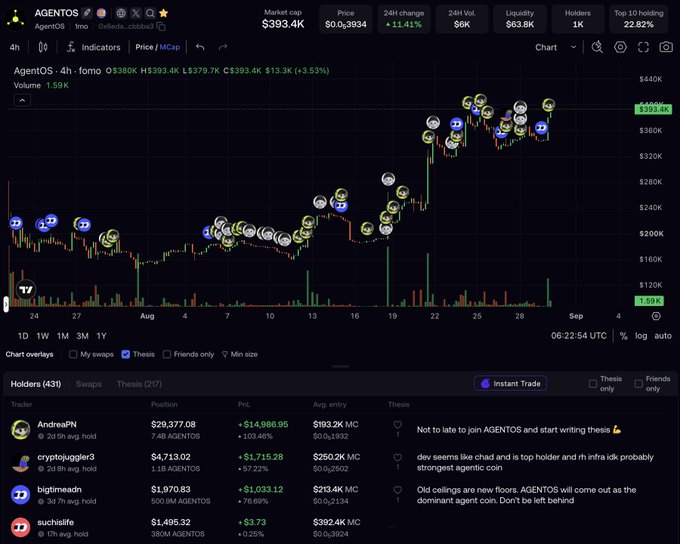Viewport: 680px width, 544px height.
Task: Open the time axis settings gear icon
Action: coord(656,316)
